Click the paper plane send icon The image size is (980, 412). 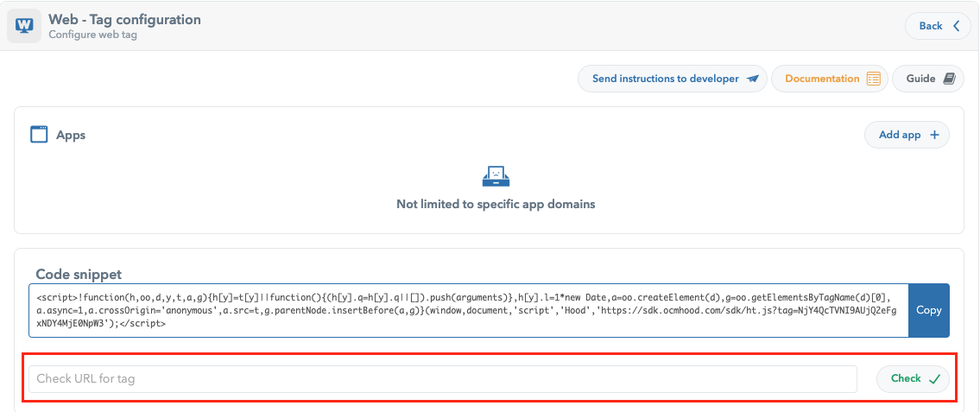click(x=753, y=79)
